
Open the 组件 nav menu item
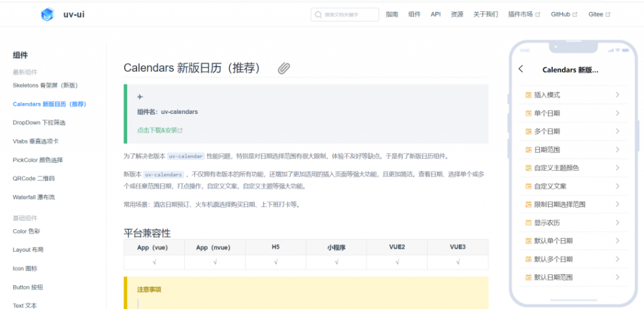coord(414,14)
